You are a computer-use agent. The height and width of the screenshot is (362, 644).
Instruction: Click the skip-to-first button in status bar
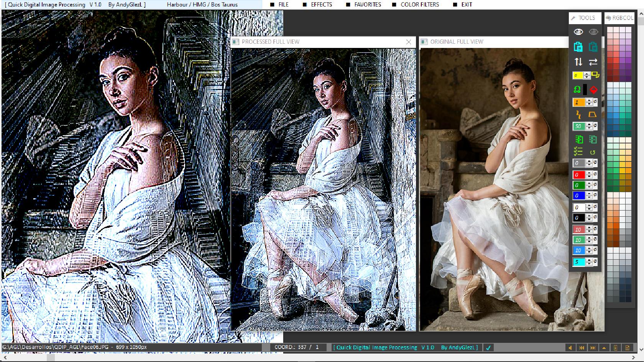[582, 348]
